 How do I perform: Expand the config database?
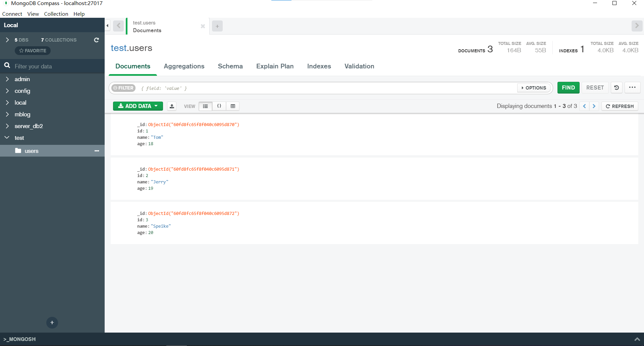coord(7,91)
